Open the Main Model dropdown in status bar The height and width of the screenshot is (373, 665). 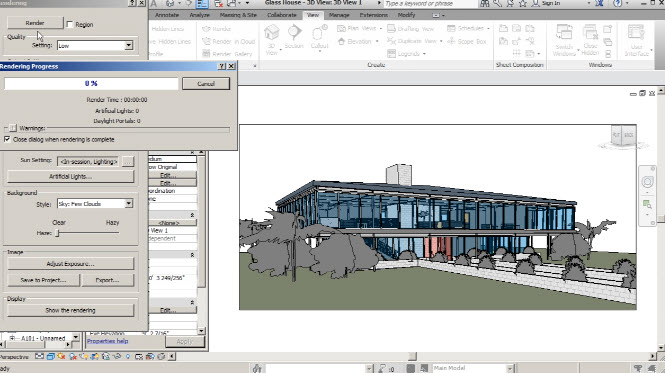tap(510, 368)
